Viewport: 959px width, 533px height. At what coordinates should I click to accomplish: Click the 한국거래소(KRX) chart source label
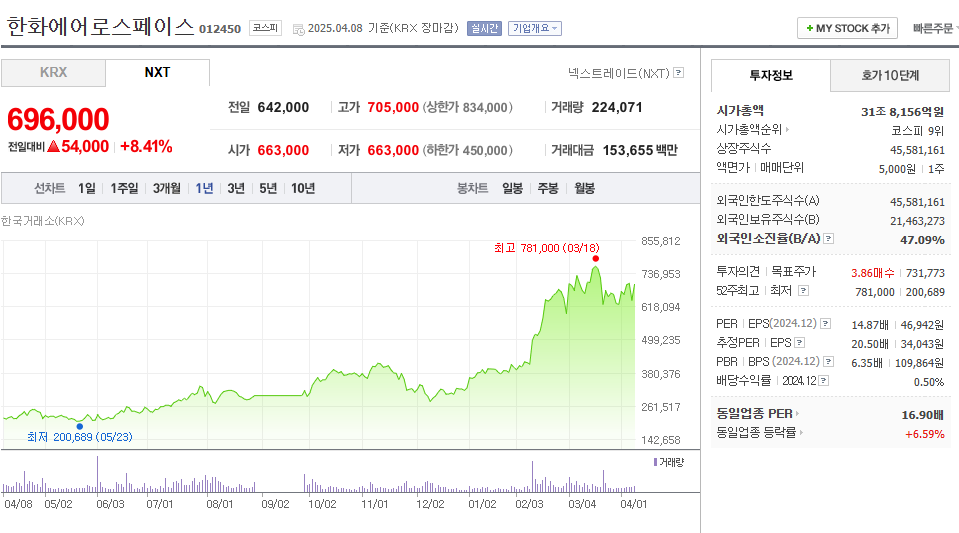click(x=43, y=221)
